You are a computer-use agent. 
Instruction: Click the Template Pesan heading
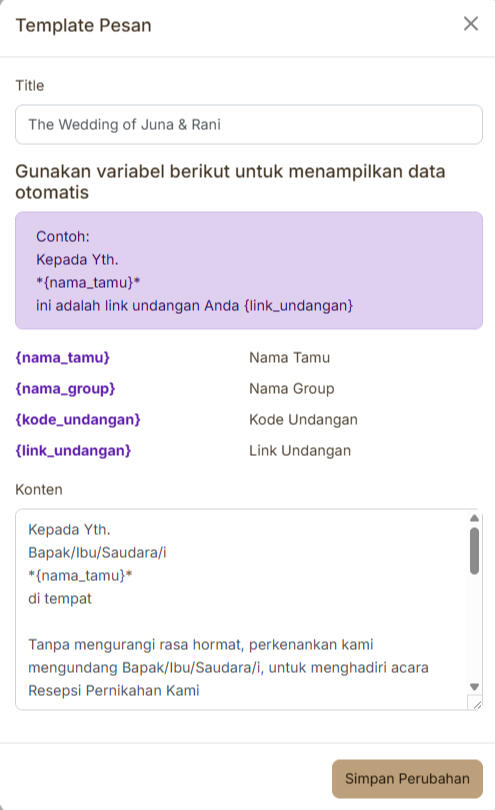click(83, 25)
